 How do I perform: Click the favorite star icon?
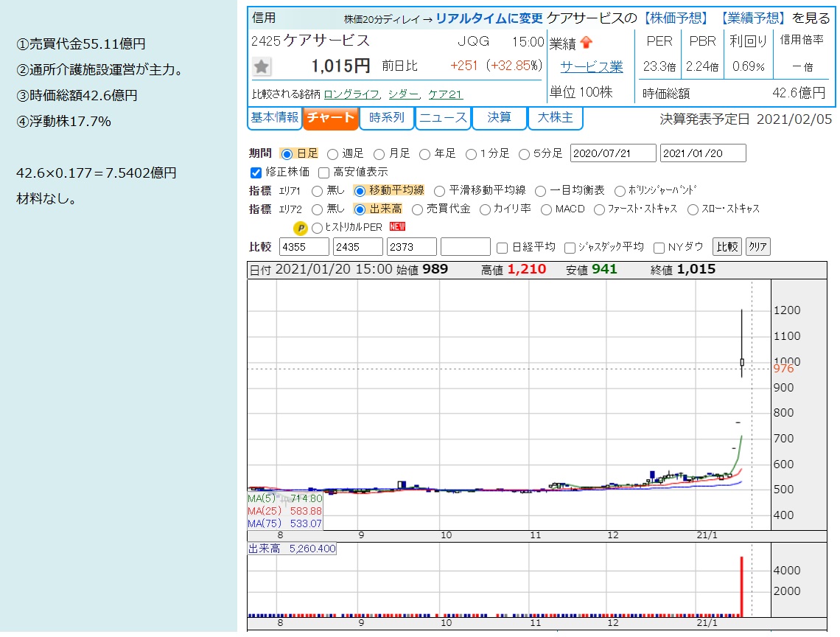click(x=262, y=66)
